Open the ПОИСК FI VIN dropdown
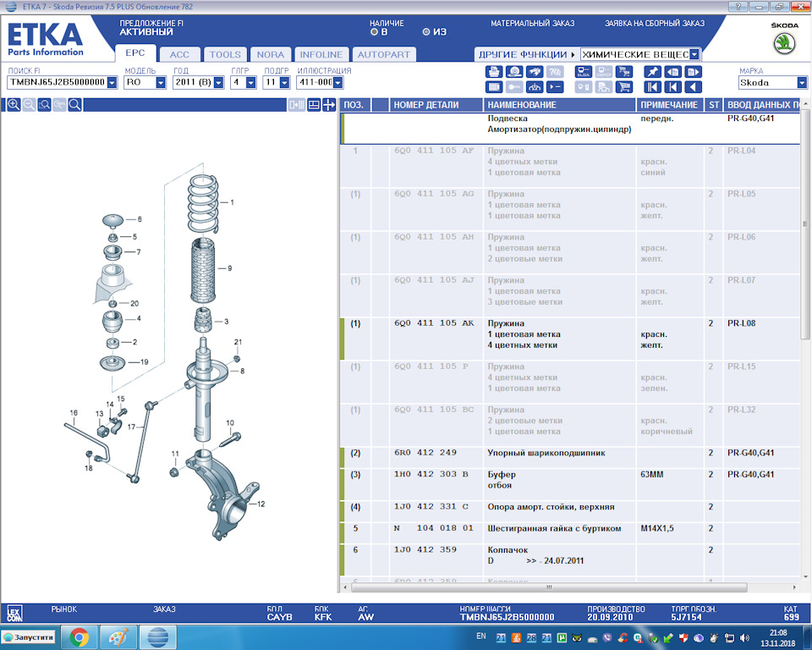 [x=112, y=82]
